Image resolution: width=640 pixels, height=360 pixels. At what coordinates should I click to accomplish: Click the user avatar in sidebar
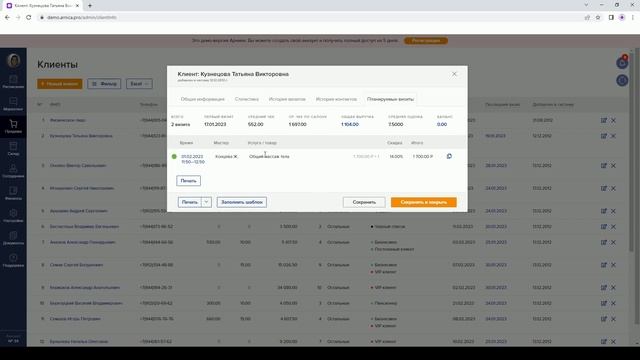click(13, 60)
